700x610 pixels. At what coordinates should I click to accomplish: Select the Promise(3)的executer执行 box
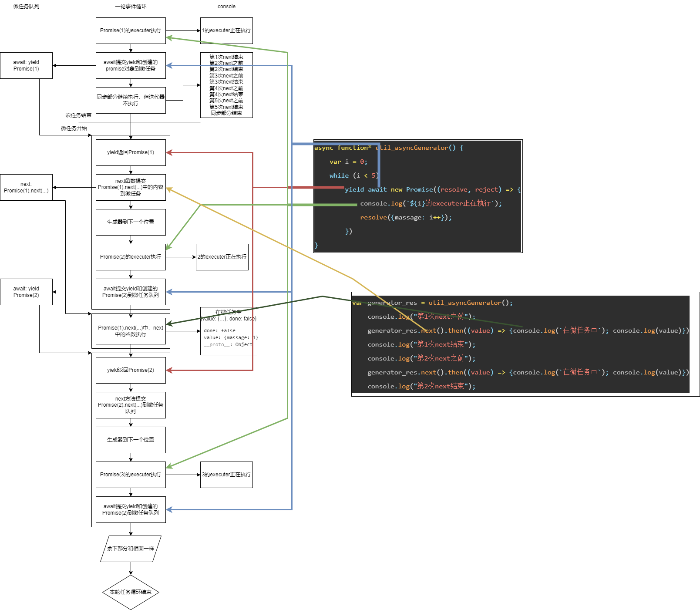(x=131, y=475)
